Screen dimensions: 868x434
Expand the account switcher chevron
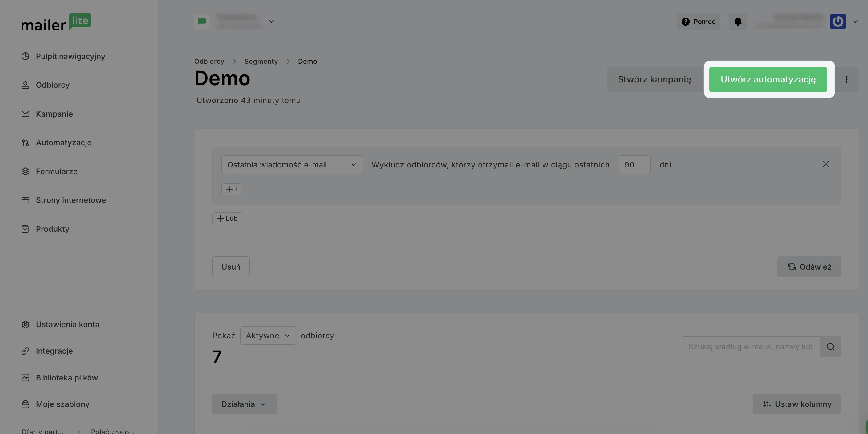click(x=271, y=22)
